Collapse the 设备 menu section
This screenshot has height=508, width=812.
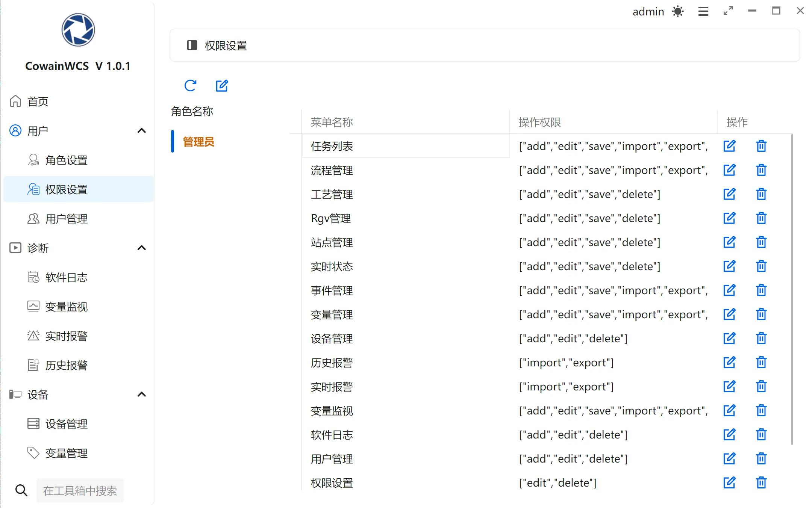[141, 395]
